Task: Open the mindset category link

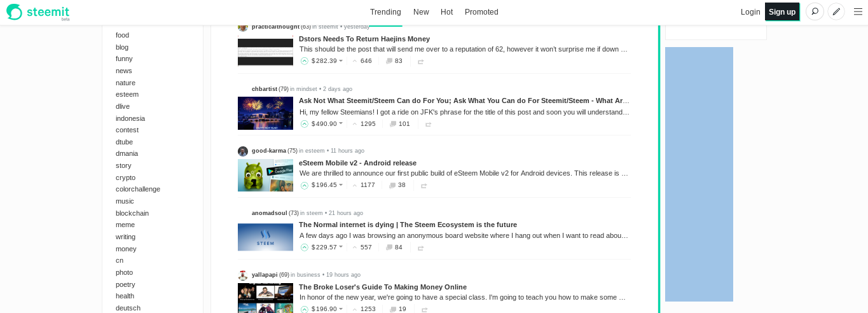Action: 307,89
